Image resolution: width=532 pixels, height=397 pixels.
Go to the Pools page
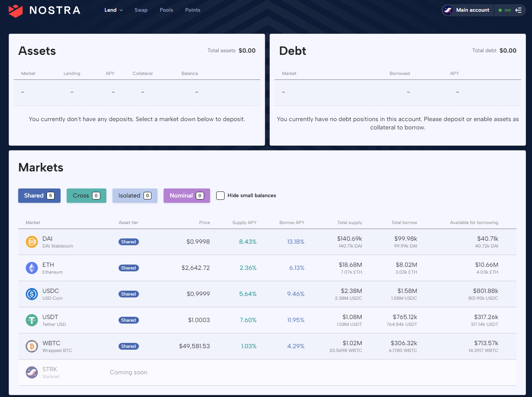tap(166, 10)
